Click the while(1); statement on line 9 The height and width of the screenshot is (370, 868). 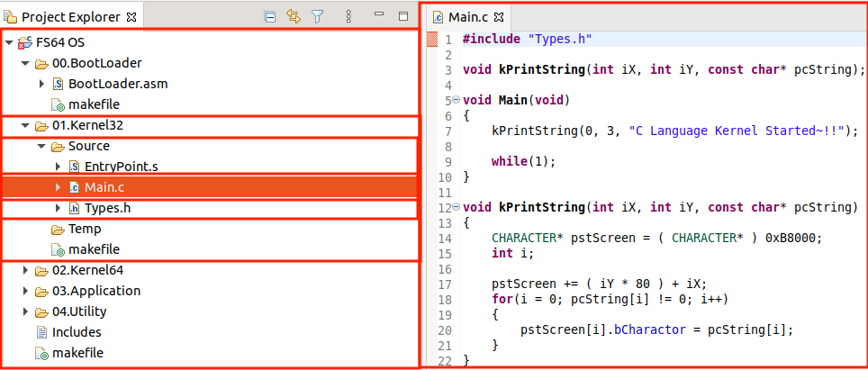(x=523, y=161)
